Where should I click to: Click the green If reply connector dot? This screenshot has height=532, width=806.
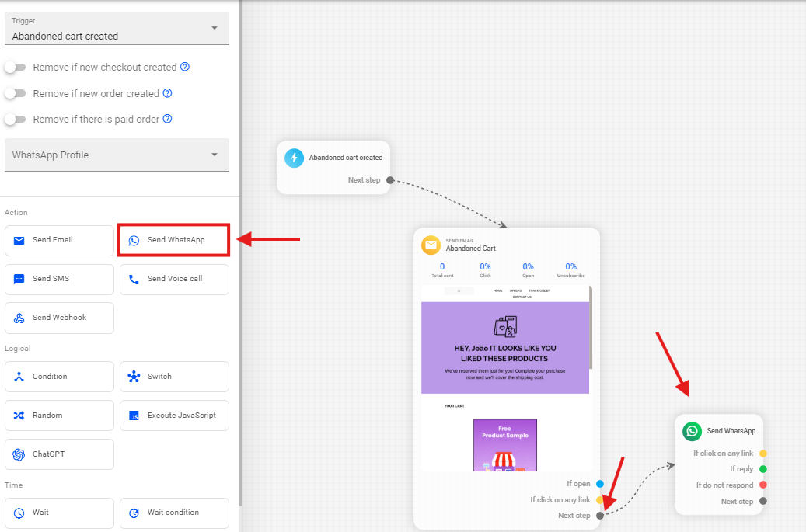pyautogui.click(x=763, y=469)
